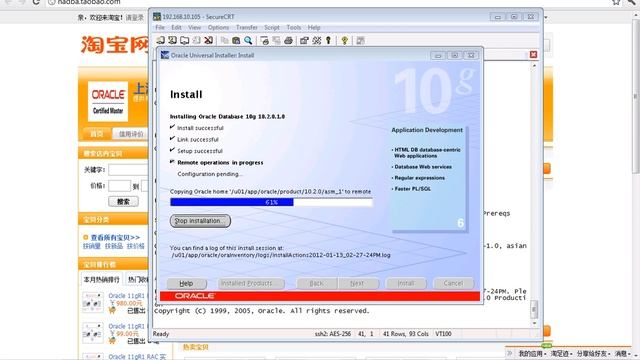Click the Stop Installation button

pyautogui.click(x=200, y=221)
